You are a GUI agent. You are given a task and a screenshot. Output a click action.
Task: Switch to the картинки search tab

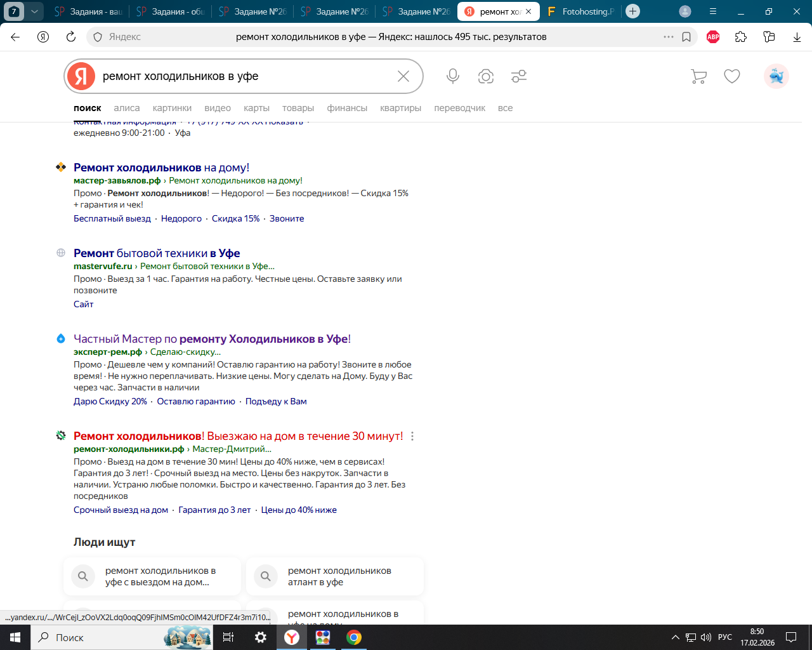(x=172, y=108)
